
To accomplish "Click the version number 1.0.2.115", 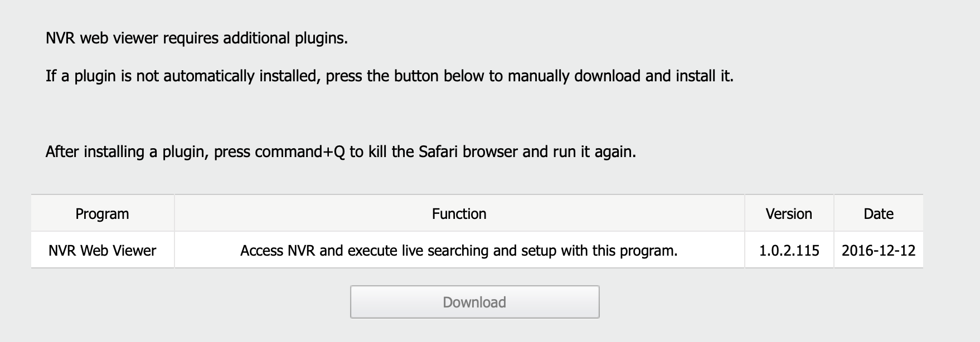I will click(x=789, y=251).
